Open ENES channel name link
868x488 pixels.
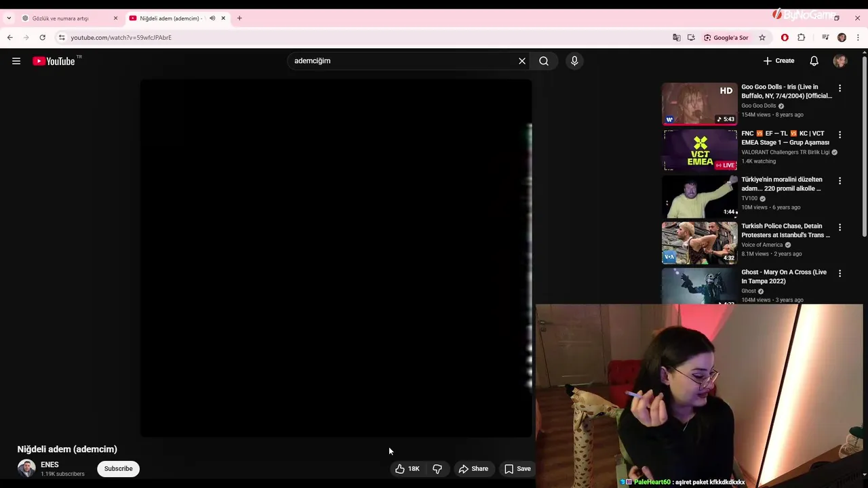click(x=50, y=465)
